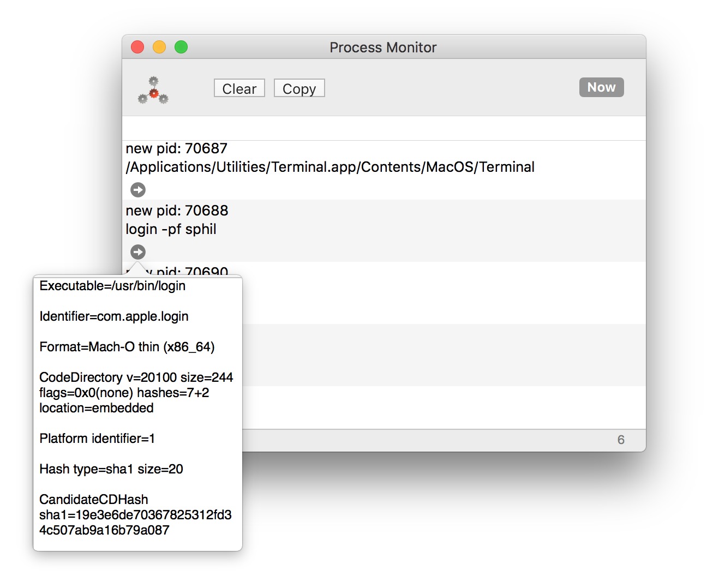Viewport: 707px width, 588px height.
Task: Click 'Platform identifier=1' in popover
Action: click(x=97, y=439)
